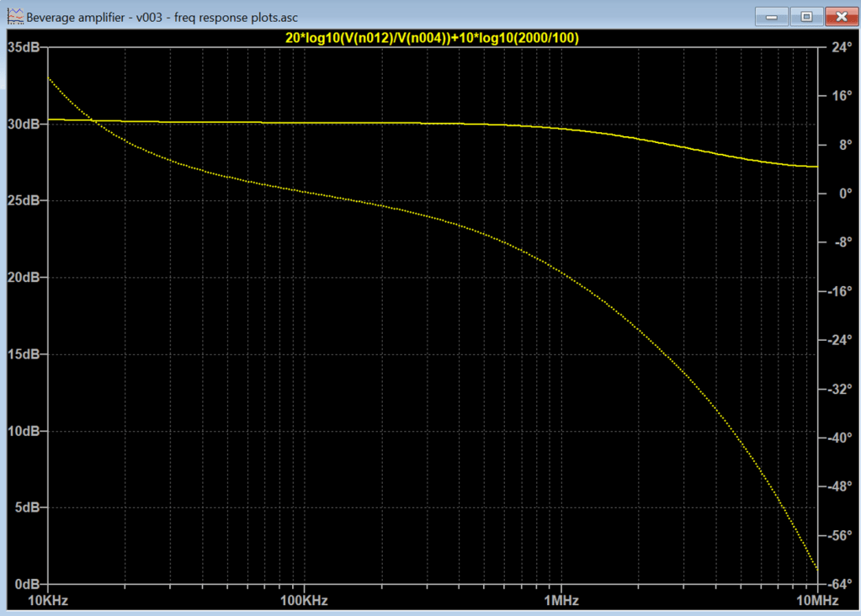
Task: Click the 8° phase axis label
Action: point(845,145)
